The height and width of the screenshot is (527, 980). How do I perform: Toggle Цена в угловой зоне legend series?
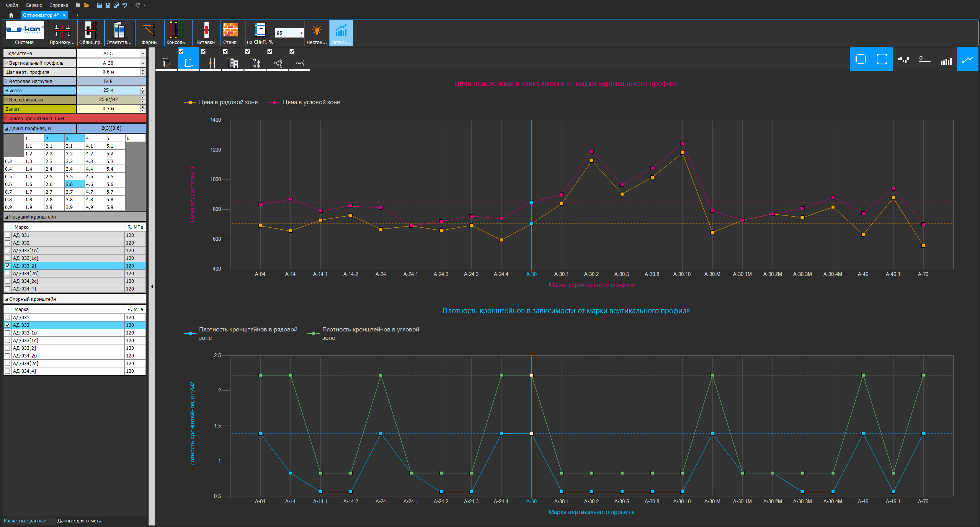(304, 102)
